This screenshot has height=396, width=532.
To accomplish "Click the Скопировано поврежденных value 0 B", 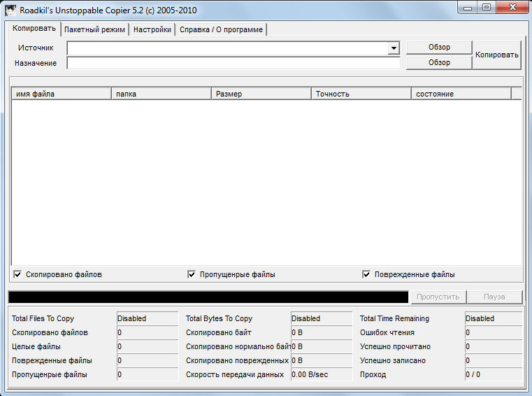I will point(322,360).
